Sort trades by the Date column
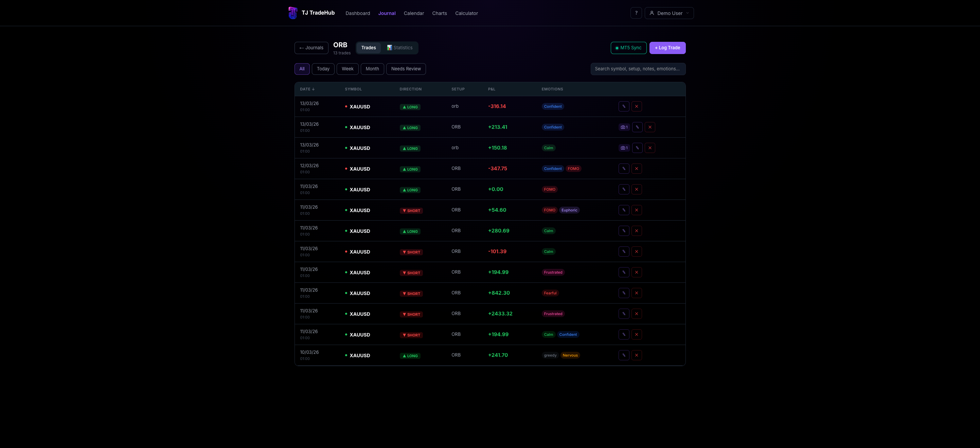 tap(307, 89)
